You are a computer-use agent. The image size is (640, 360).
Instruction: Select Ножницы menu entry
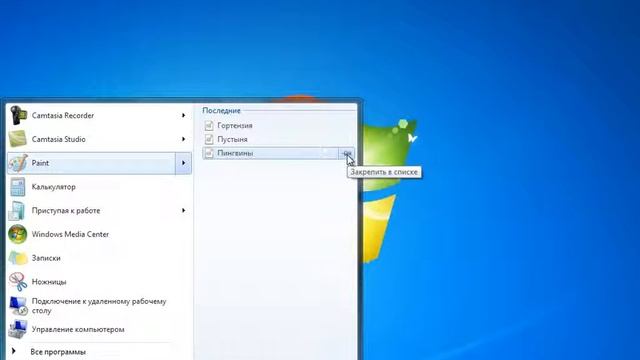point(49,282)
